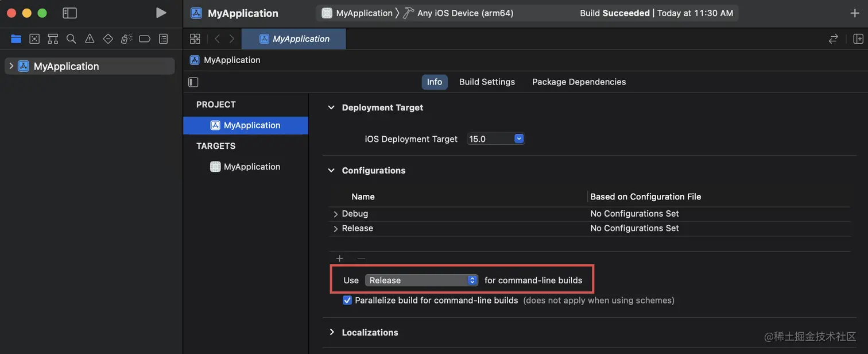868x354 pixels.
Task: Open the Project navigator folder icon
Action: (16, 39)
